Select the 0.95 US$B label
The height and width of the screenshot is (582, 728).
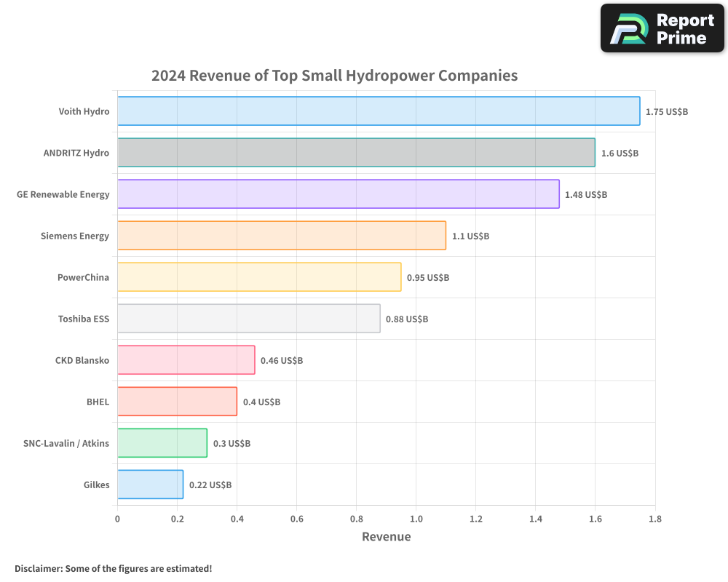pyautogui.click(x=429, y=277)
